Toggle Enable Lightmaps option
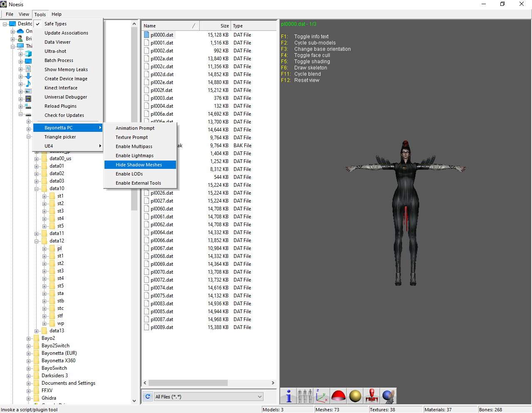Image resolution: width=532 pixels, height=413 pixels. [140, 156]
